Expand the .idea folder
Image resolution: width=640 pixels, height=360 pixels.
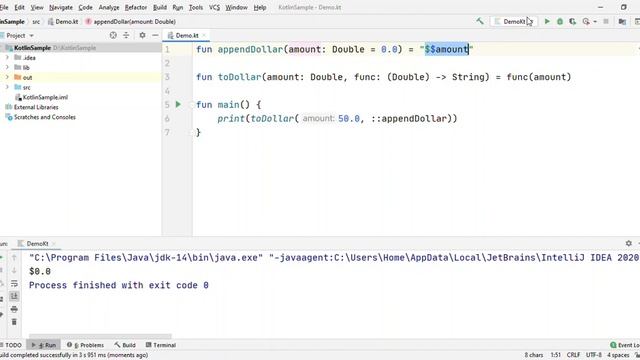[x=7, y=58]
